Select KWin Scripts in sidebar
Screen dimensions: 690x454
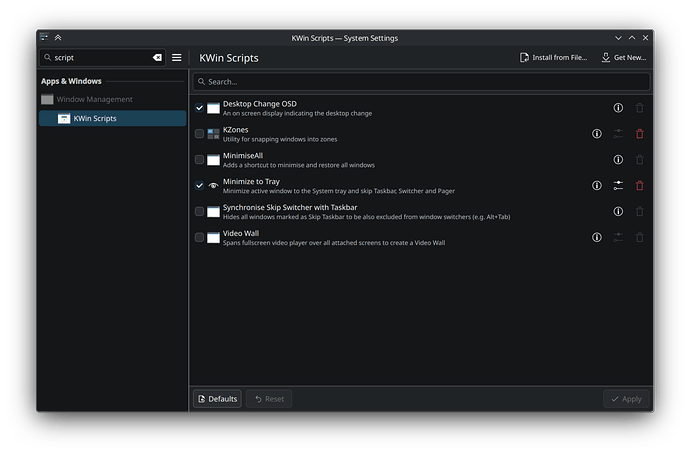coord(112,118)
